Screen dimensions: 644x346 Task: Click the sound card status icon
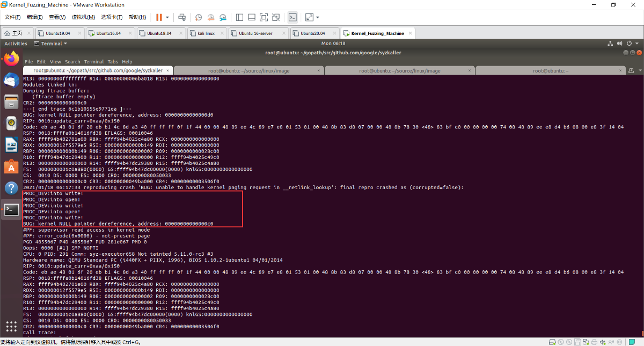(603, 342)
